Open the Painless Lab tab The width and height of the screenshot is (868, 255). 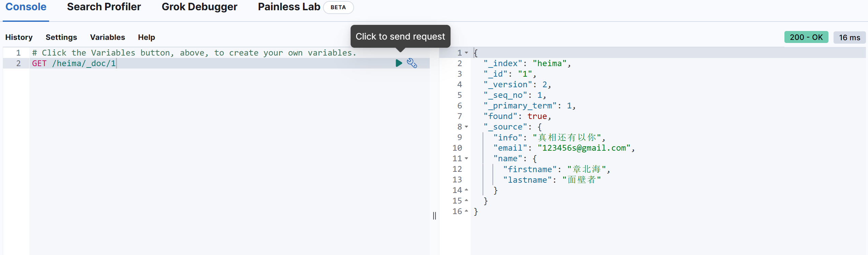tap(289, 7)
